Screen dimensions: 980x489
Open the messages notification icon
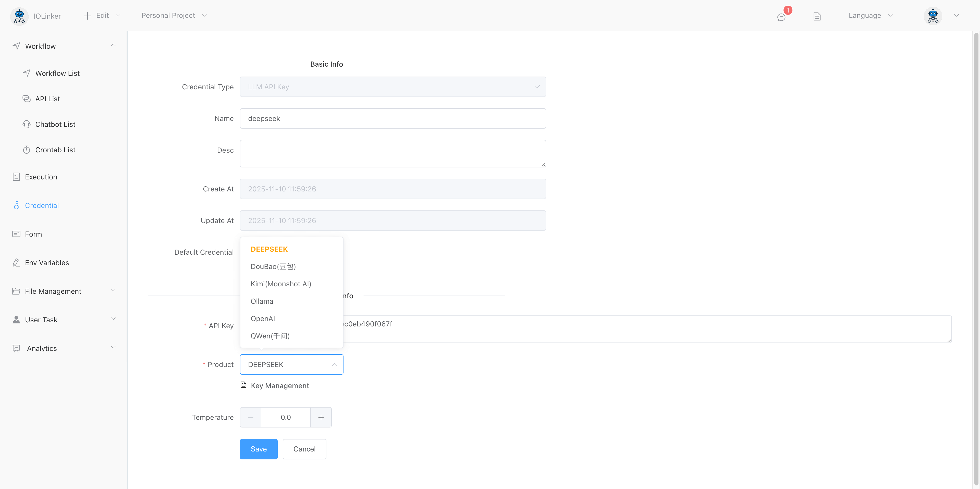(781, 17)
